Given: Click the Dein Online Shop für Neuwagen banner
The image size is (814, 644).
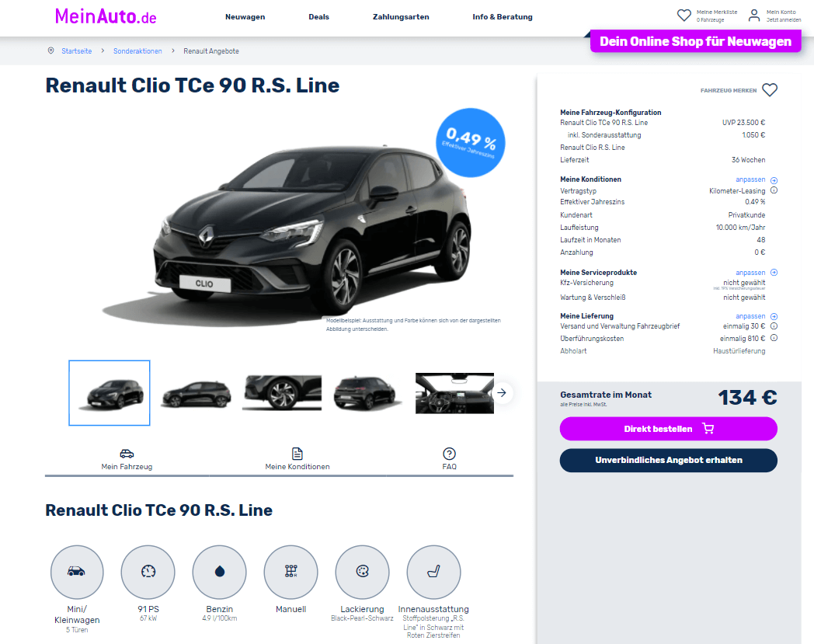Looking at the screenshot, I should [696, 41].
